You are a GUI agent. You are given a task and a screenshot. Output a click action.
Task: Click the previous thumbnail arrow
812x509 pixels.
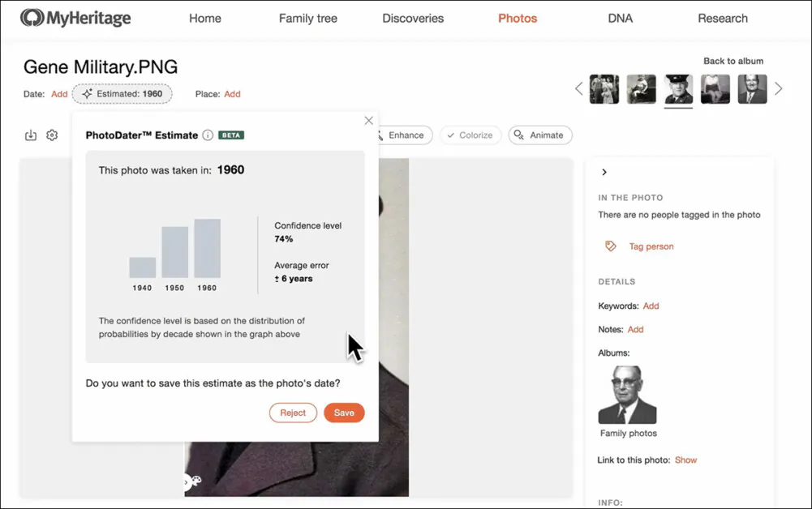coord(578,88)
